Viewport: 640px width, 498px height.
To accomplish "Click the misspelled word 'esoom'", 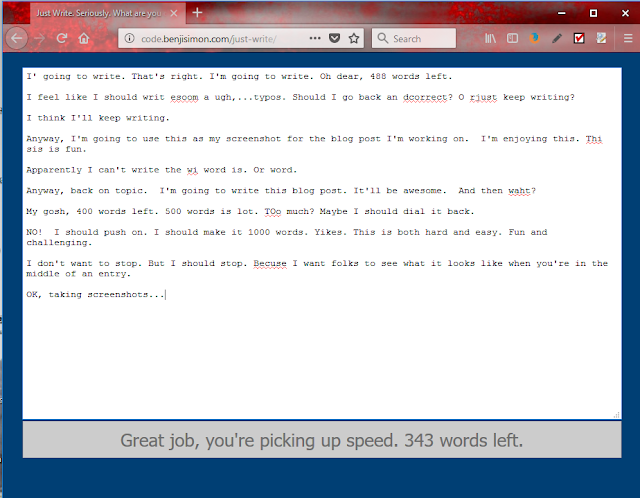I will pos(184,98).
